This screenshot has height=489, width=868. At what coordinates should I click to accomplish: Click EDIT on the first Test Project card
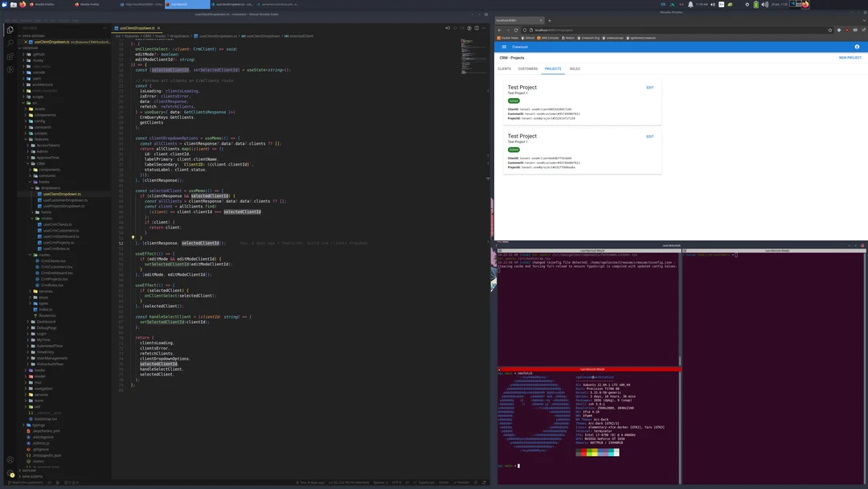coord(649,88)
